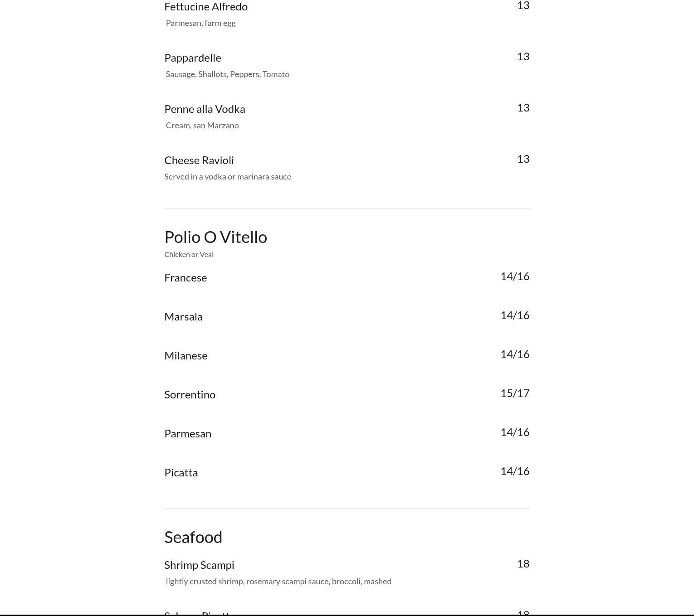This screenshot has width=694, height=616.
Task: Click the Seafood section heading
Action: pyautogui.click(x=193, y=537)
